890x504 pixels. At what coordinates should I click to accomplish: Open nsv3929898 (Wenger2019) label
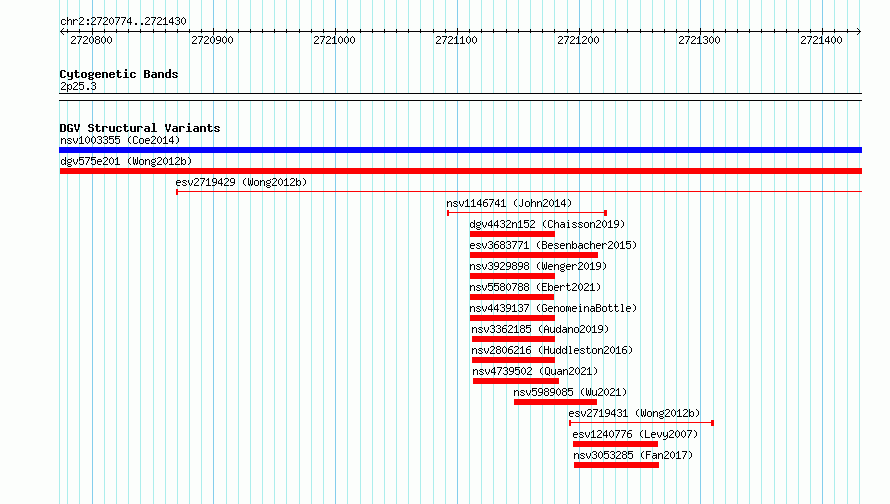click(x=538, y=266)
